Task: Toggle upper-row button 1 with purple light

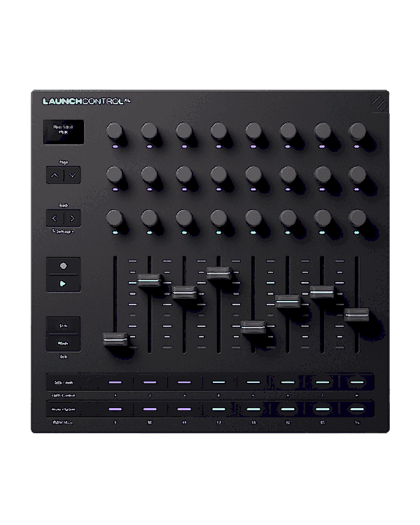Action: 115,382
